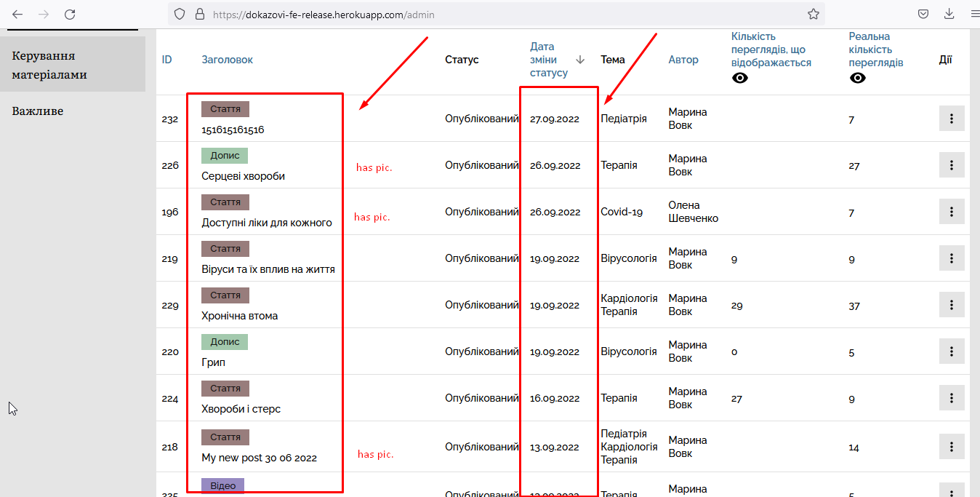
Task: Sort by Автор column header
Action: pos(683,60)
